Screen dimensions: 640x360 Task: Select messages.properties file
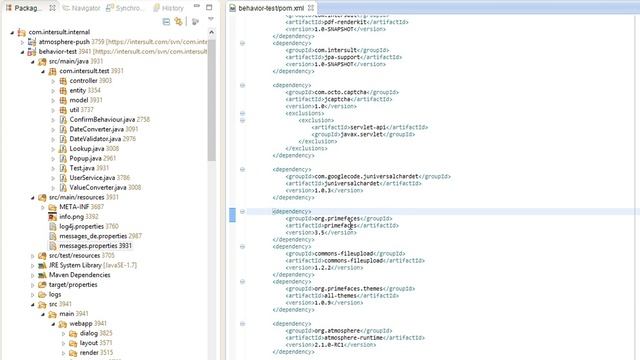(x=90, y=246)
